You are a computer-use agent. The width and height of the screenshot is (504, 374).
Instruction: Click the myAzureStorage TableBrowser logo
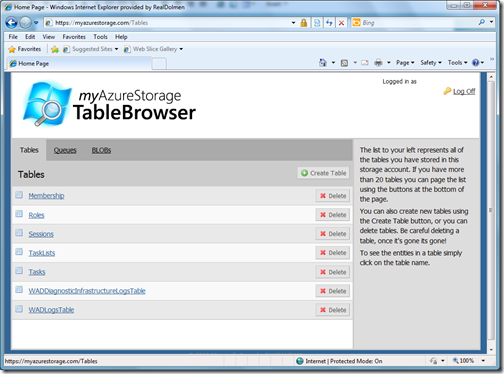click(109, 104)
